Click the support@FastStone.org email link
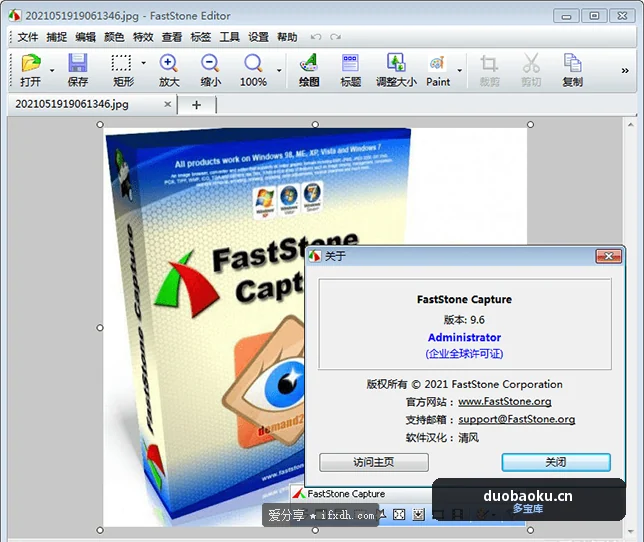The height and width of the screenshot is (542, 644). [517, 419]
